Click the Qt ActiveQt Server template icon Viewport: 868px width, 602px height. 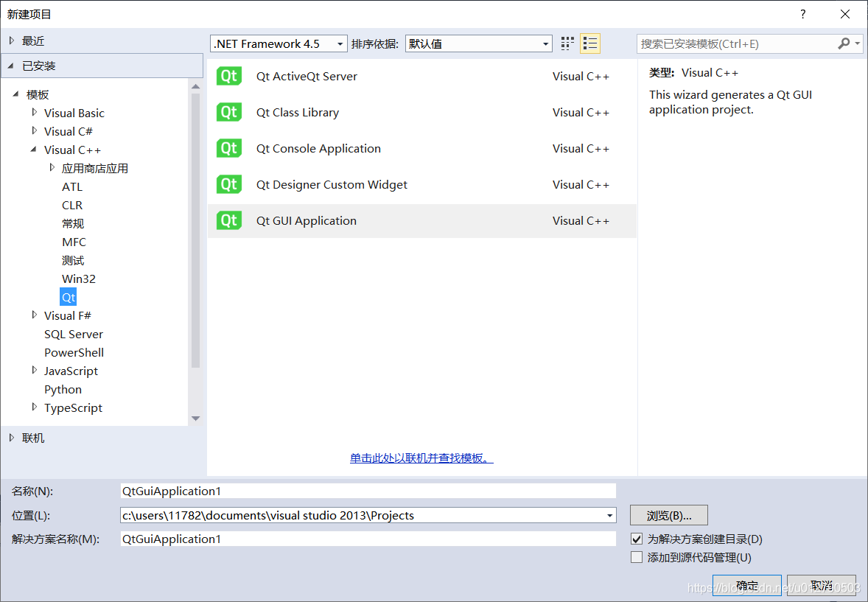229,77
